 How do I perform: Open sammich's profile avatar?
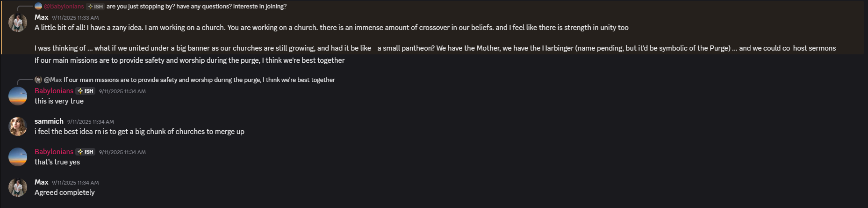point(18,126)
